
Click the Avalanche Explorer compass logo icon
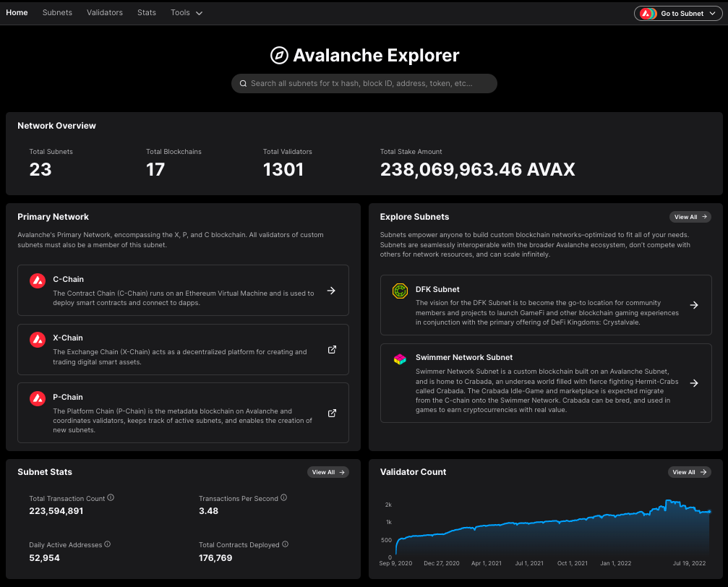[x=281, y=55]
